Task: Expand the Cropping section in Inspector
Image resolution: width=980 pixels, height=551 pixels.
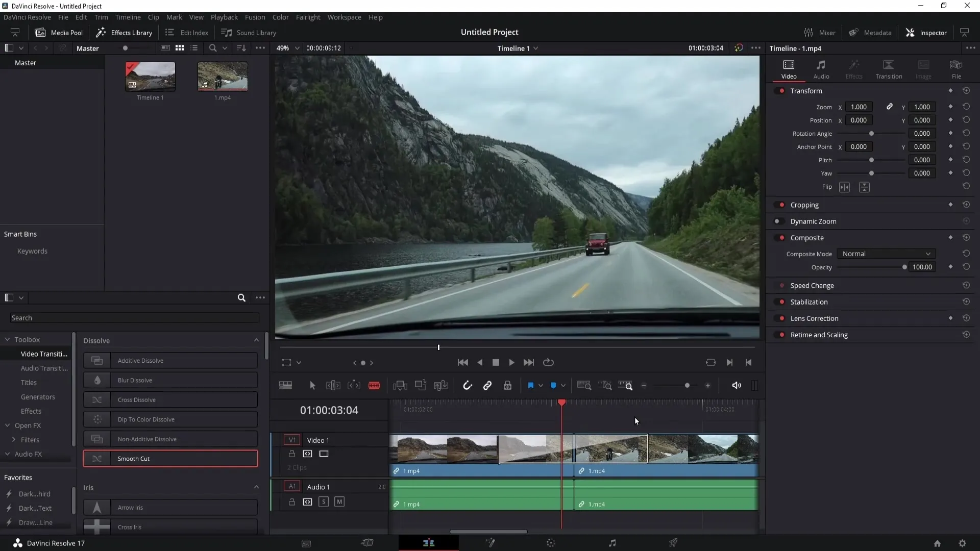Action: click(x=805, y=205)
